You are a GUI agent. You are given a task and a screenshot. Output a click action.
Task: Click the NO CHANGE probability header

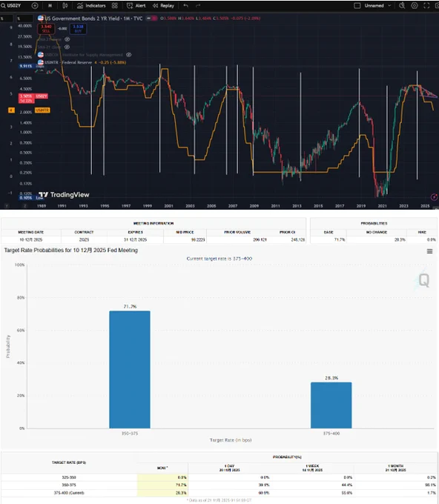point(376,232)
